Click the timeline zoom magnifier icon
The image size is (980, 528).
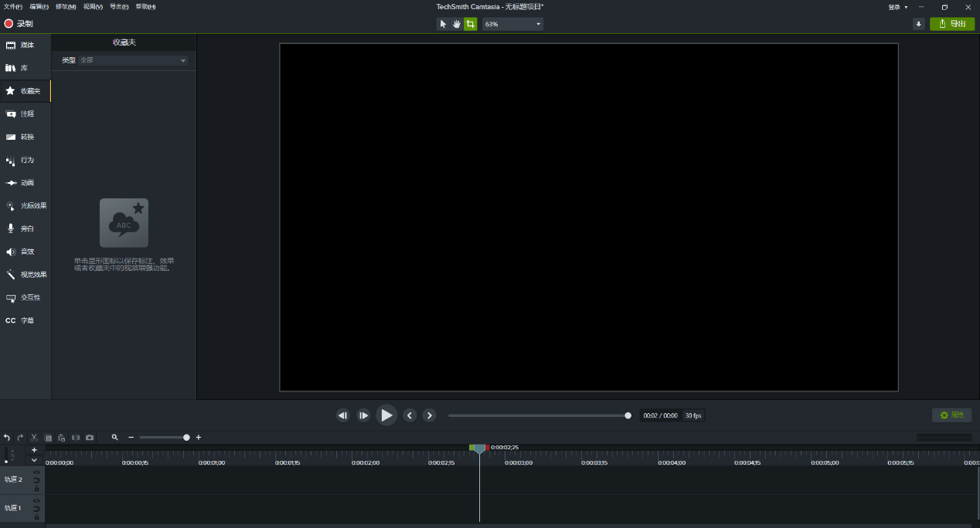coord(115,438)
